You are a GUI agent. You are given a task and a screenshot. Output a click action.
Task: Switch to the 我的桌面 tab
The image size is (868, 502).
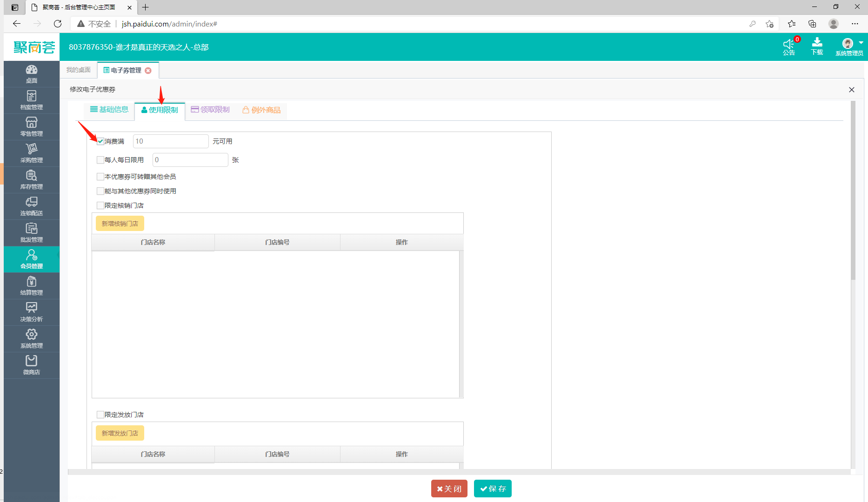coord(78,70)
